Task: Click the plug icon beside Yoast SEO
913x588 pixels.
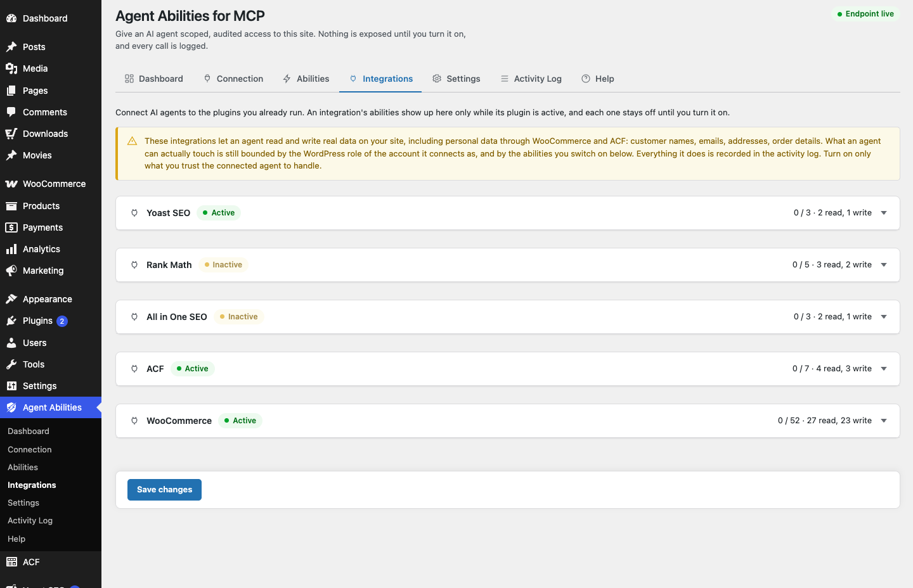Action: click(134, 213)
